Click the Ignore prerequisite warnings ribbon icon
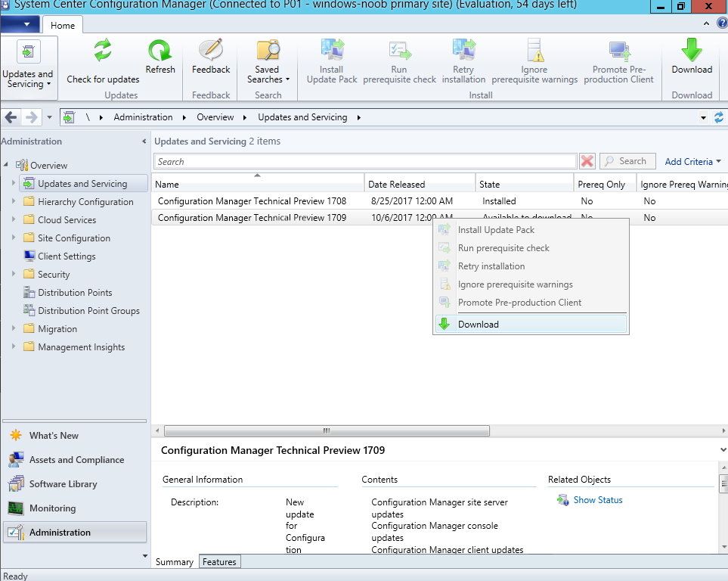Viewport: 728px width, 581px height. point(534,50)
